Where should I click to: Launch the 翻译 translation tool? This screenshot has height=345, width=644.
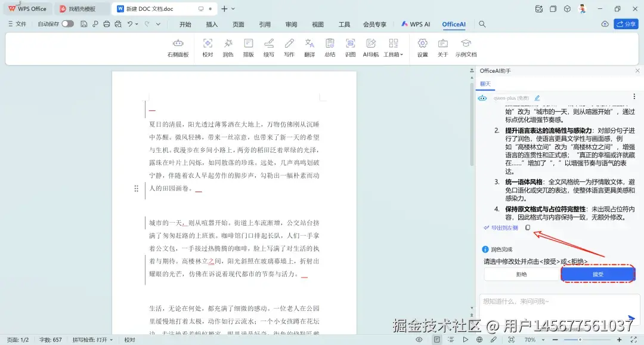[x=309, y=48]
